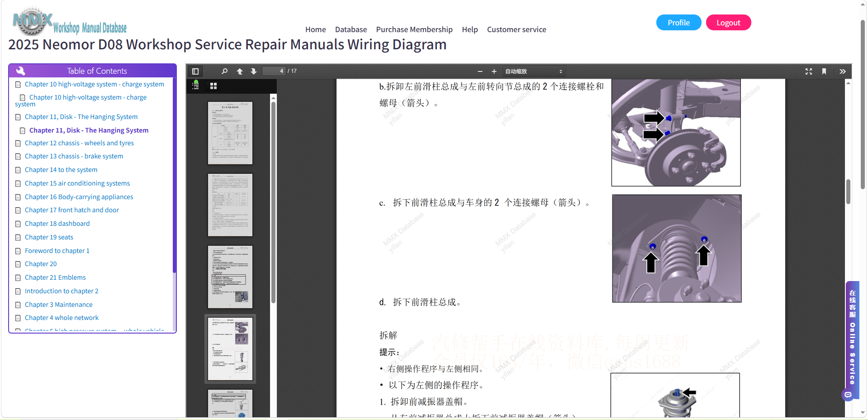This screenshot has width=868, height=420.
Task: Show document outline in sidebar
Action: 196,86
